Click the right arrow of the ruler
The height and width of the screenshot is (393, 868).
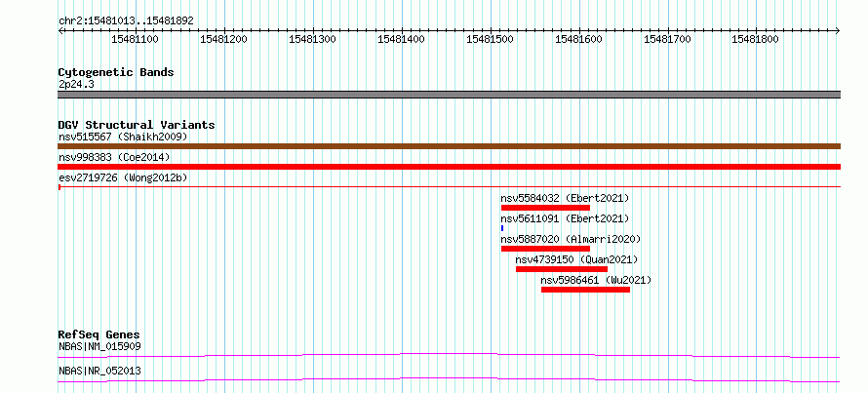pos(838,30)
